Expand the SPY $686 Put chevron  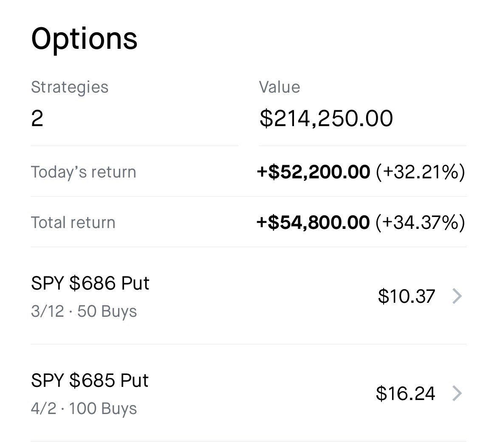tap(457, 296)
